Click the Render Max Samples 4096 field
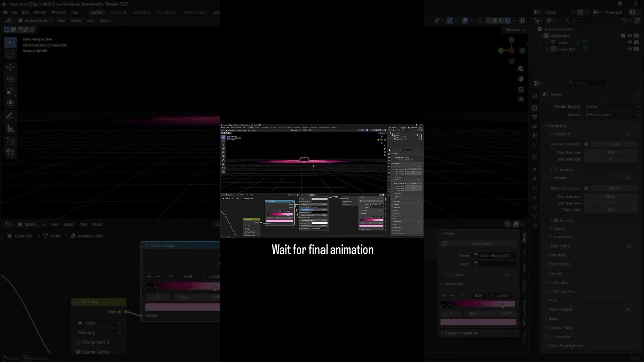The height and width of the screenshot is (362, 644). [611, 197]
